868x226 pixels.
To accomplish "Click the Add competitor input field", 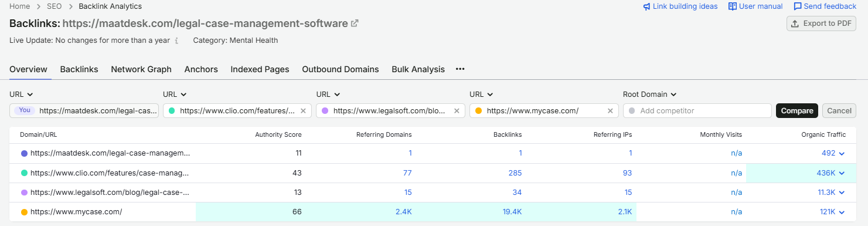I will point(697,111).
